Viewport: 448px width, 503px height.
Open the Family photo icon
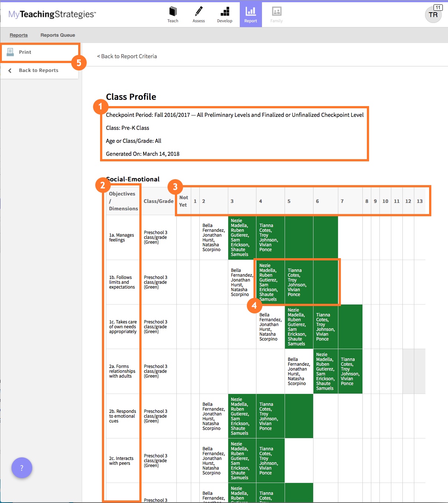click(276, 11)
